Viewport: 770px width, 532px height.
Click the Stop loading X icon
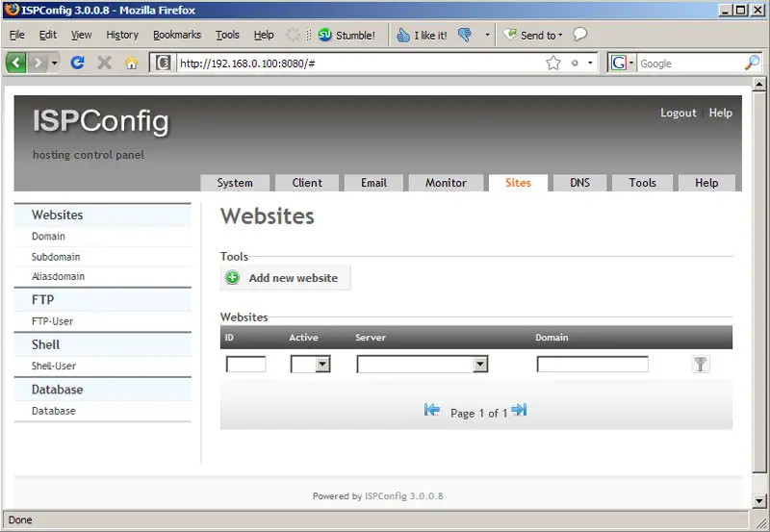104,63
